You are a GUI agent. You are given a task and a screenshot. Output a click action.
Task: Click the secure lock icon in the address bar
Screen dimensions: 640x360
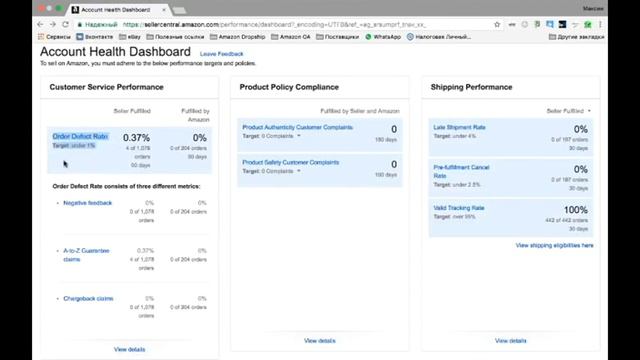tap(80, 24)
